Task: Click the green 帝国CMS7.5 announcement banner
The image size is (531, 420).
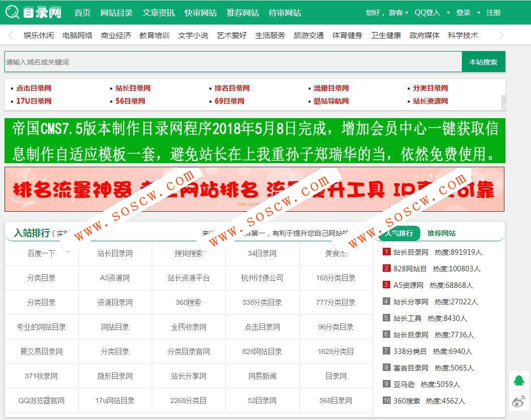Action: tap(254, 141)
